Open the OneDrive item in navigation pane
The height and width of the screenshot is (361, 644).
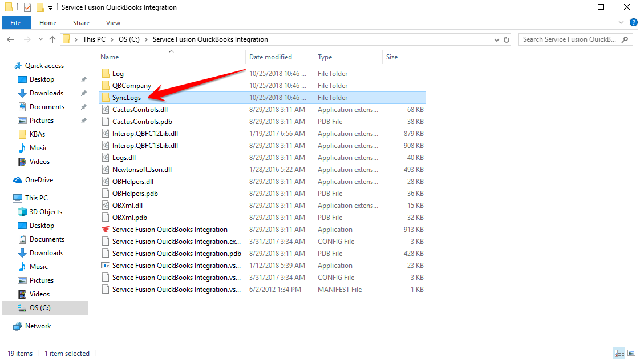[x=39, y=180]
